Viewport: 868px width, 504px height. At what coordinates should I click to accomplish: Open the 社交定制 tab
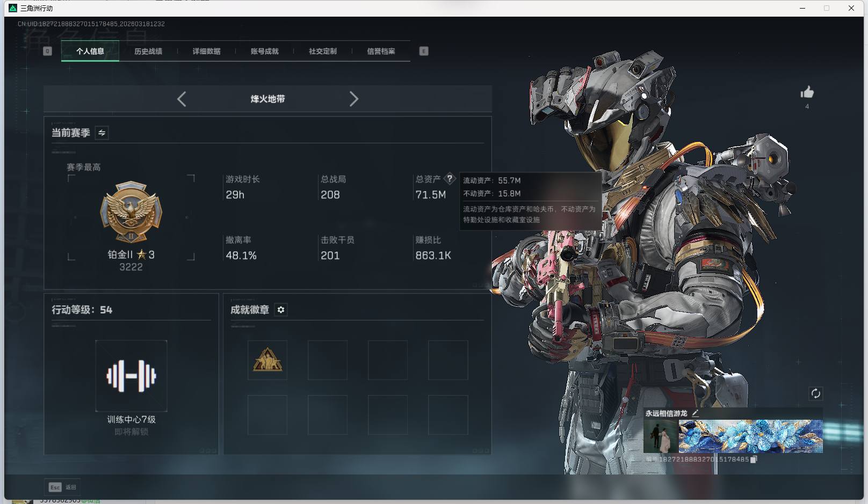pyautogui.click(x=323, y=51)
